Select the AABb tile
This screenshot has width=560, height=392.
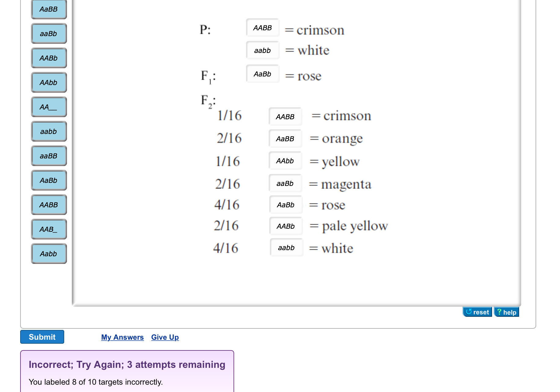coord(49,58)
